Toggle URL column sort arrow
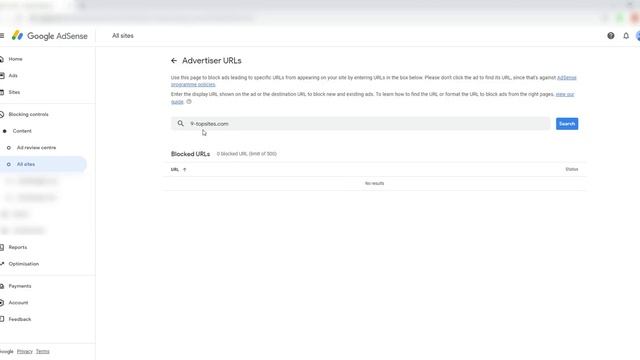Image resolution: width=640 pixels, height=360 pixels. (x=184, y=169)
